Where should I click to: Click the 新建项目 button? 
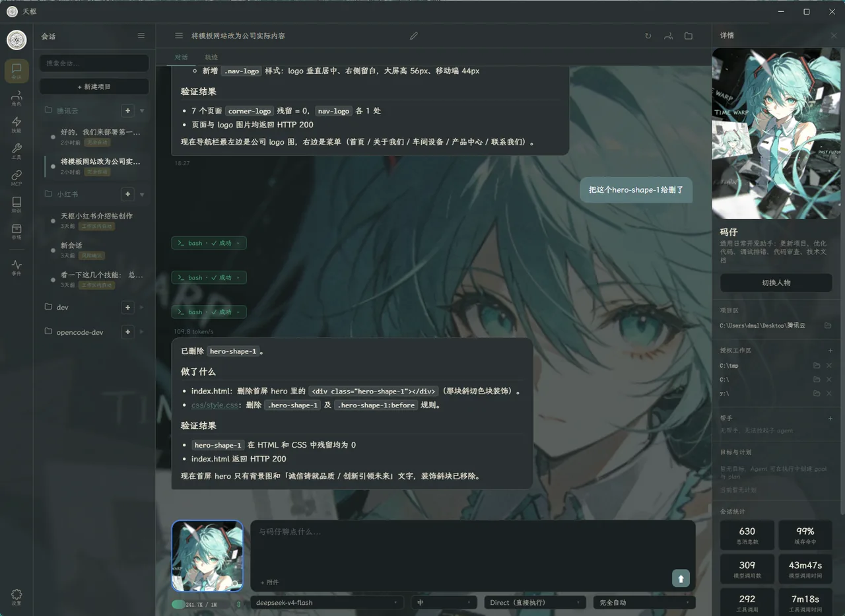pyautogui.click(x=94, y=86)
